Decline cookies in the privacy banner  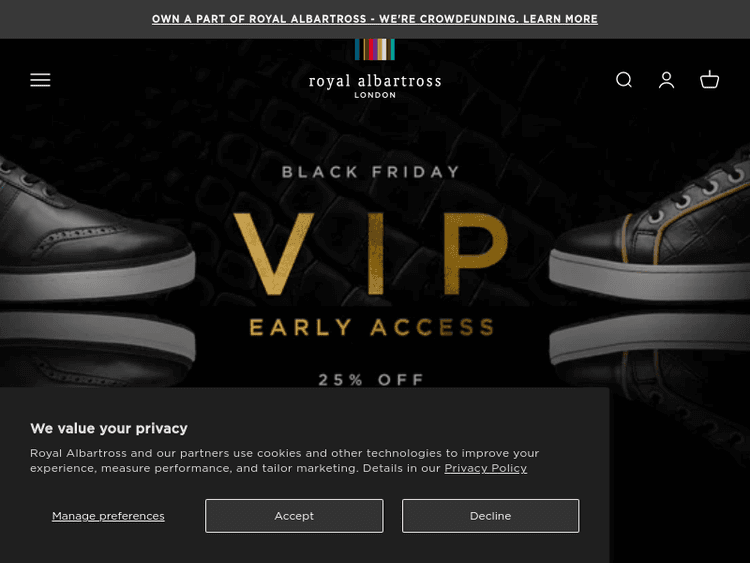tap(490, 516)
